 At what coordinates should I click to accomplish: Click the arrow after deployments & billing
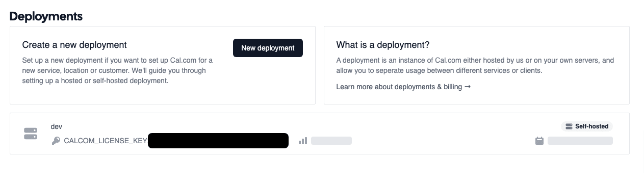468,87
